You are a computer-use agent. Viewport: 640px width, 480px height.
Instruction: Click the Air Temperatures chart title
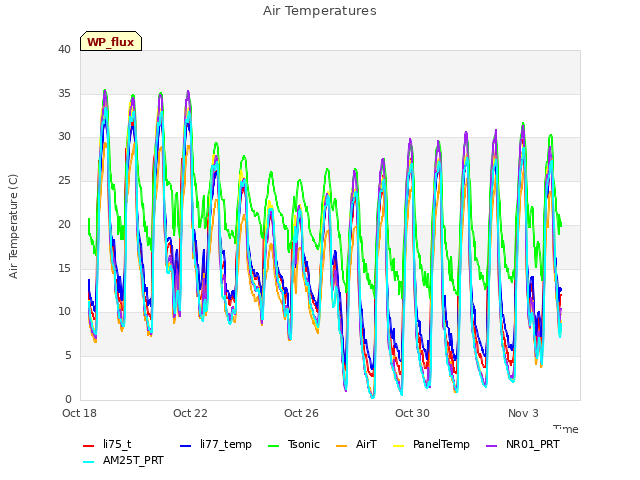(320, 11)
